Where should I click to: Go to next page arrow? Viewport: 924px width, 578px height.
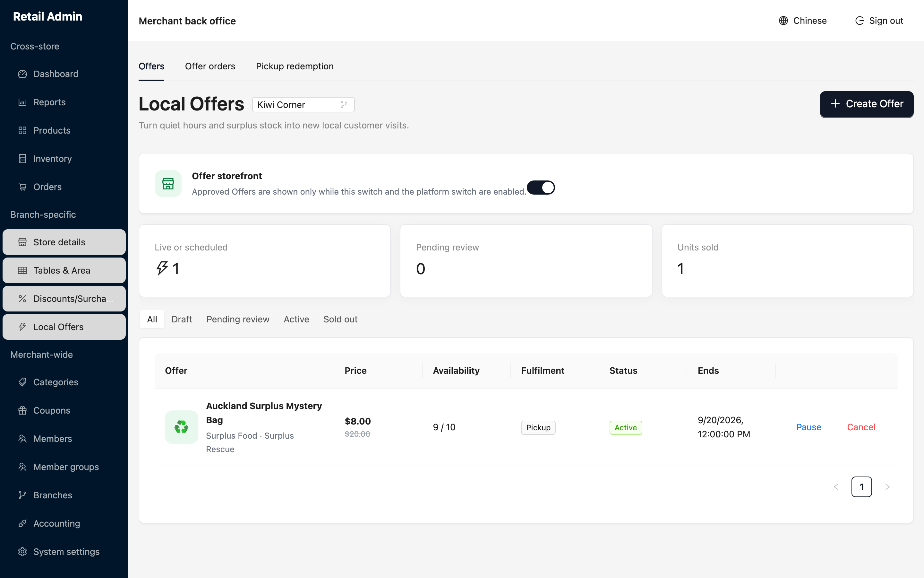887,486
